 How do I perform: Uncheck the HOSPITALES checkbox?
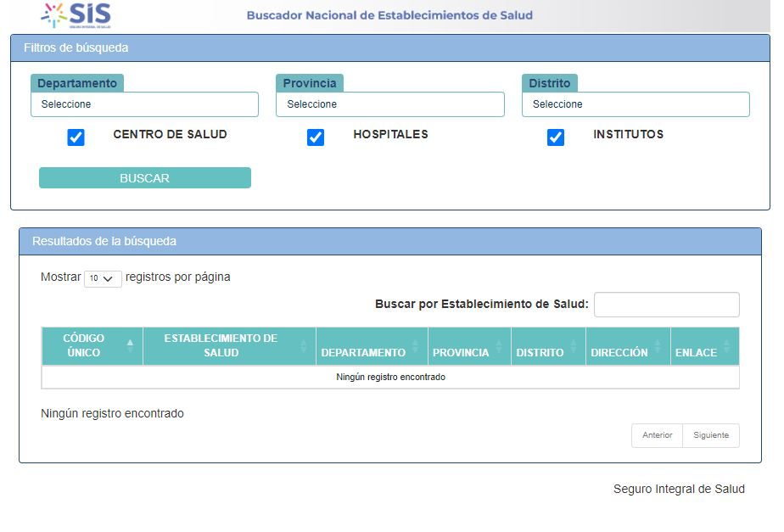(x=316, y=137)
